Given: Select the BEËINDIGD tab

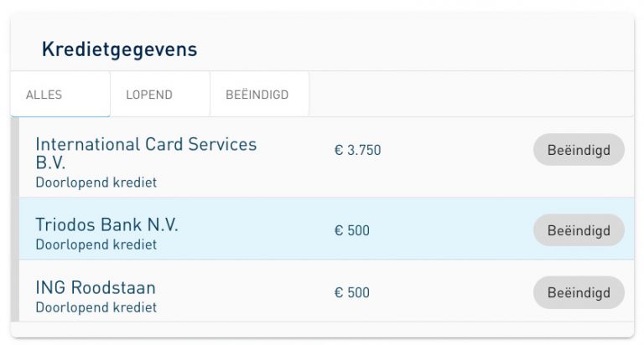Looking at the screenshot, I should 260,95.
